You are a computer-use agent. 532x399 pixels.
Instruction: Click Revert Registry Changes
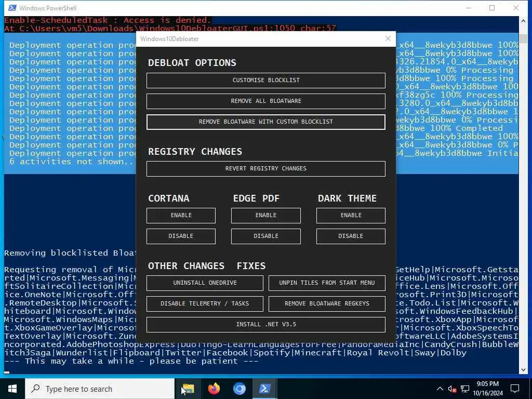[x=265, y=169]
